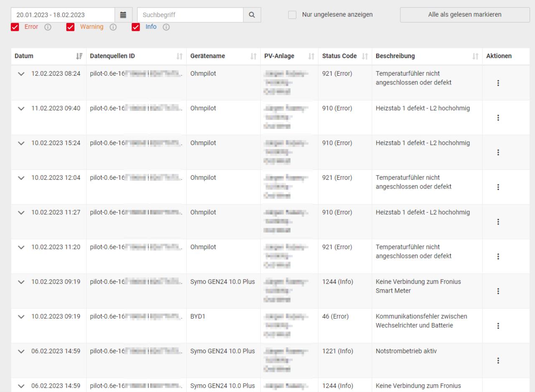The width and height of the screenshot is (535, 392).
Task: Select 'Kommunikationsfehler zwischen Wechselrichter und Batterie' text
Action: 421,321
